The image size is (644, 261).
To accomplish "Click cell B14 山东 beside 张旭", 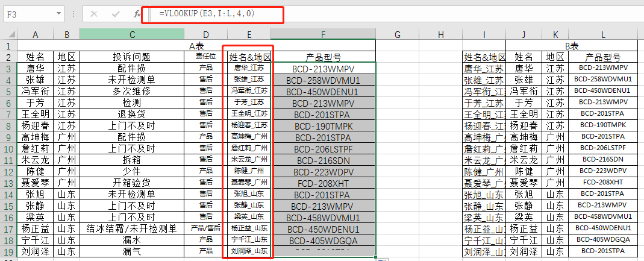I will (x=66, y=193).
